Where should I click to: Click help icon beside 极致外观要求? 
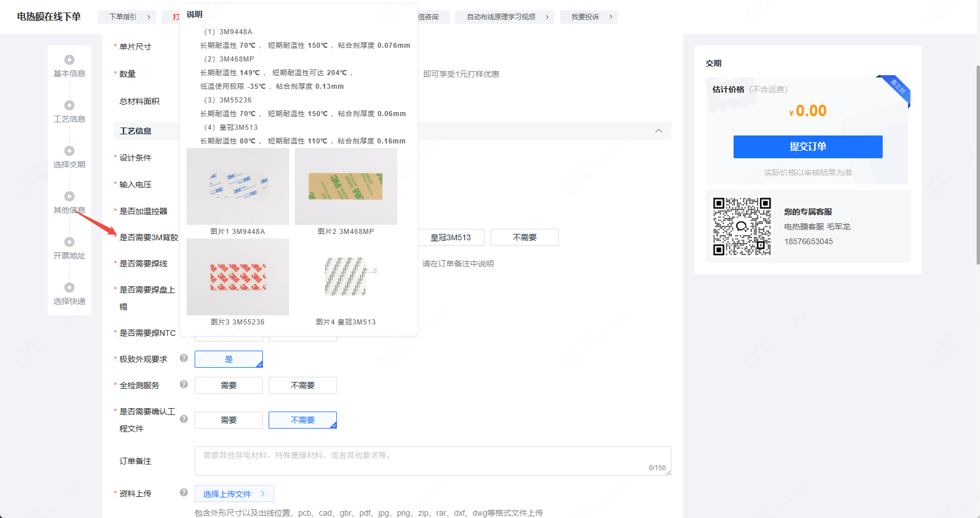tap(184, 358)
